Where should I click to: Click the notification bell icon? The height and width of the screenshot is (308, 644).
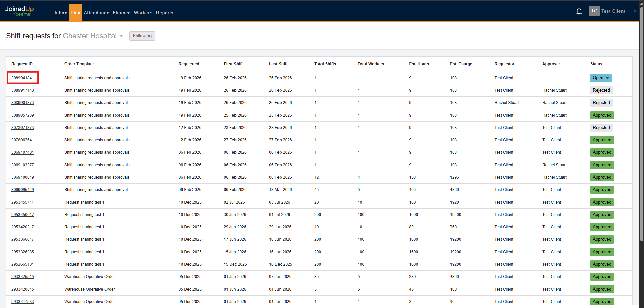(x=579, y=11)
